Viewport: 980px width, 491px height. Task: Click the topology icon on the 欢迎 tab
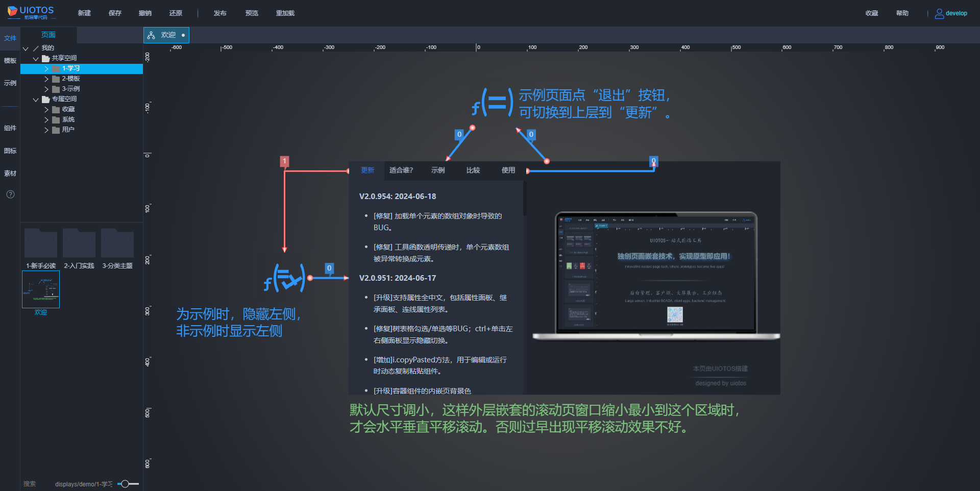tap(151, 35)
